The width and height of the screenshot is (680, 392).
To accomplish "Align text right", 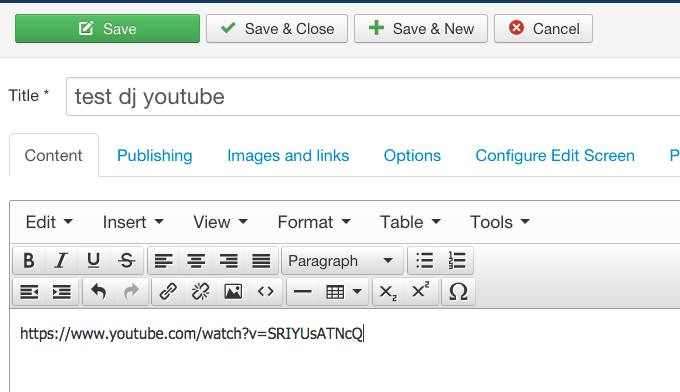I will (229, 261).
